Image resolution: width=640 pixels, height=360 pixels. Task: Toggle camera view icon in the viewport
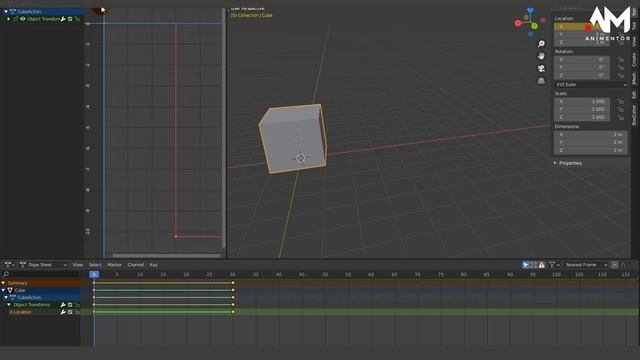(x=541, y=69)
